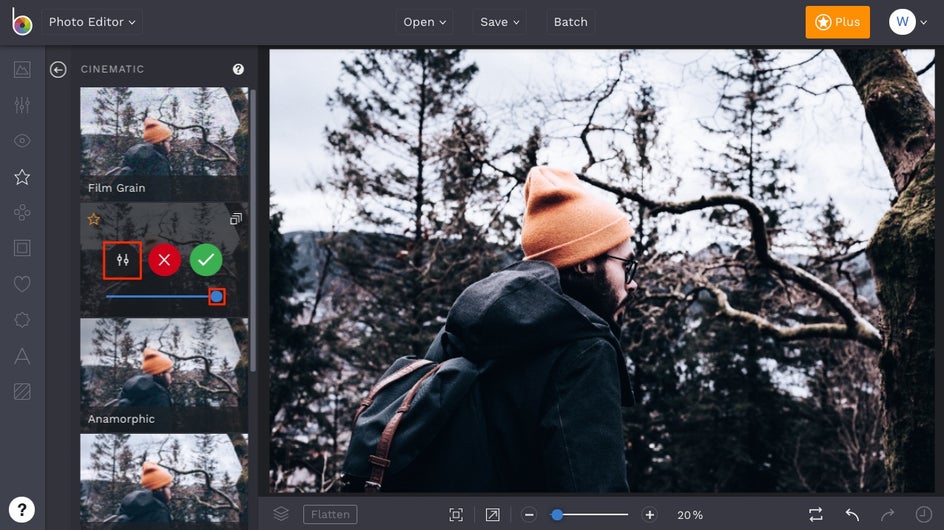
Task: Click the orange Plus upgrade button
Action: click(x=837, y=22)
